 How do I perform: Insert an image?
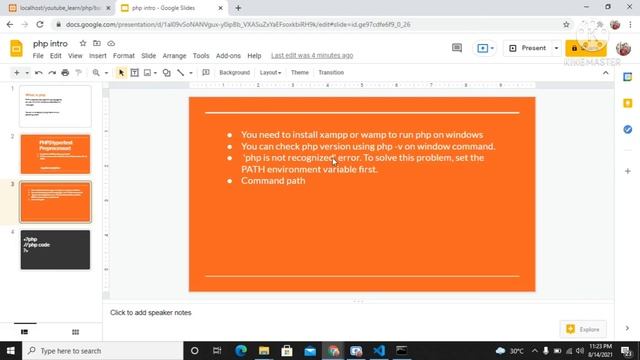(x=147, y=73)
